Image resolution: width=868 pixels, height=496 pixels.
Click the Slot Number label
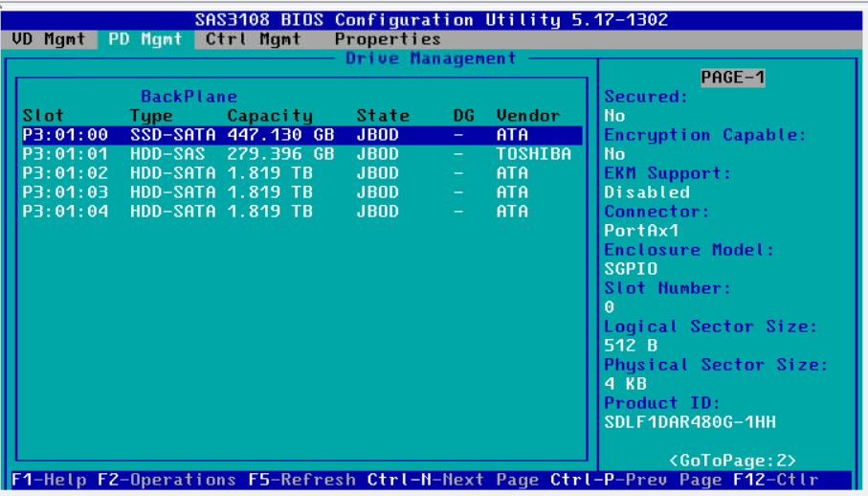[x=668, y=288]
